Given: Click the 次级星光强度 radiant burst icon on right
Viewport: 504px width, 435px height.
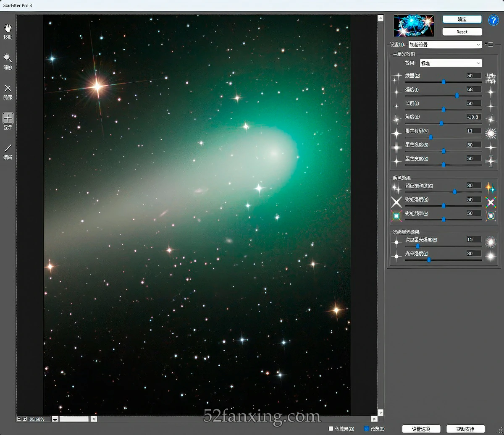Looking at the screenshot, I should coord(491,242).
